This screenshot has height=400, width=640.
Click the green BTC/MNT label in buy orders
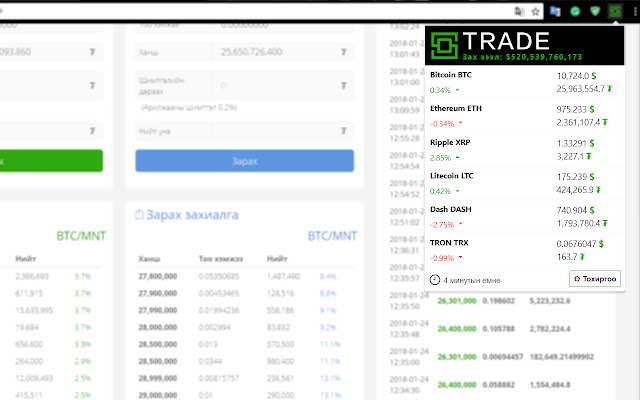81,236
